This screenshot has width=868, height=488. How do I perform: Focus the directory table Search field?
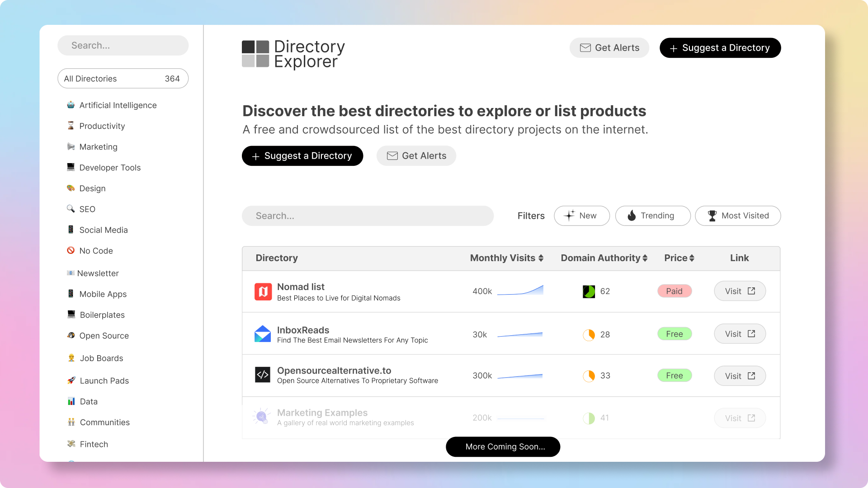(x=368, y=216)
